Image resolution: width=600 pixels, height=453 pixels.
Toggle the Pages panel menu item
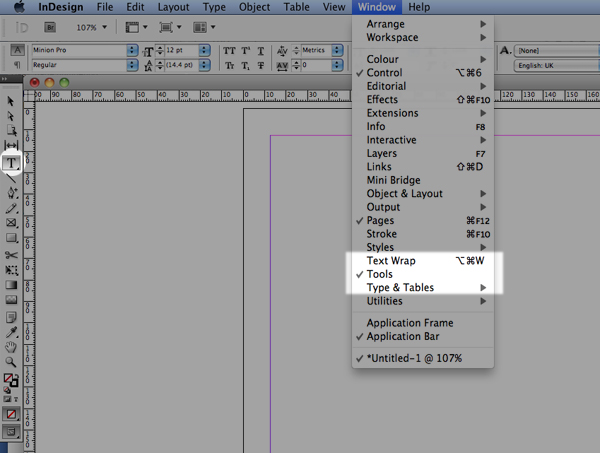coord(423,220)
